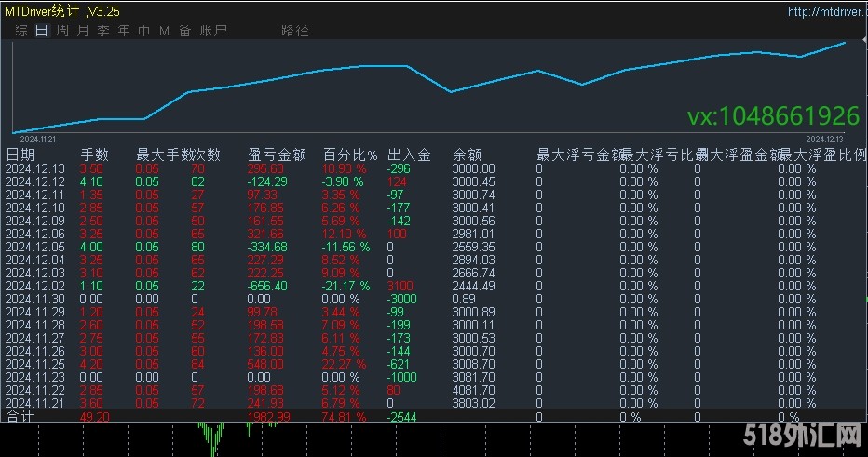This screenshot has height=457, width=868.
Task: Click the percentage 22.27 %
Action: 344,364
